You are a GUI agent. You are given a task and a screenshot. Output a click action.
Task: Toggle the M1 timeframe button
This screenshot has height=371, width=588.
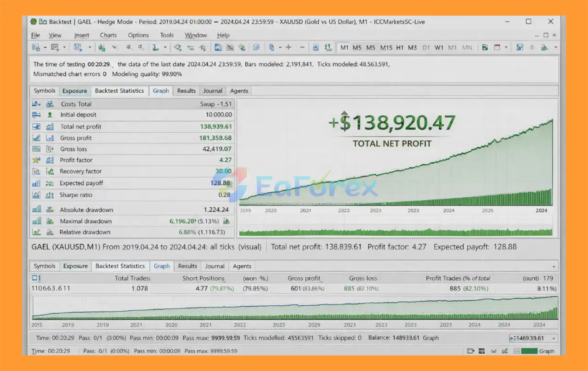pyautogui.click(x=345, y=47)
